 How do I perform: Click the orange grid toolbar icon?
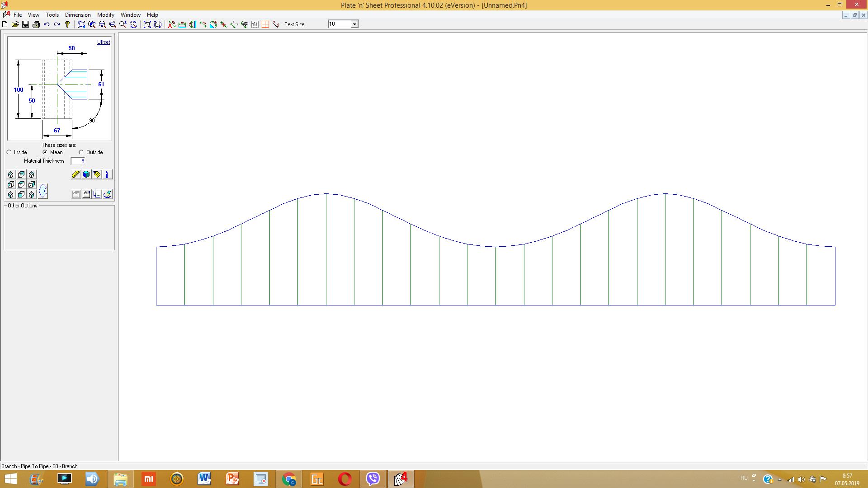265,24
